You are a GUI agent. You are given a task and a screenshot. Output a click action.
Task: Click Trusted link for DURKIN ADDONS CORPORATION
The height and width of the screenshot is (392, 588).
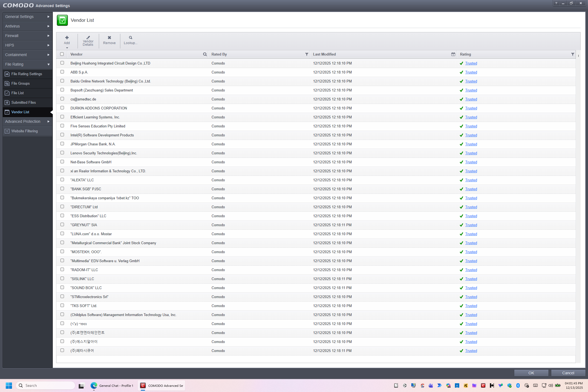(x=471, y=108)
